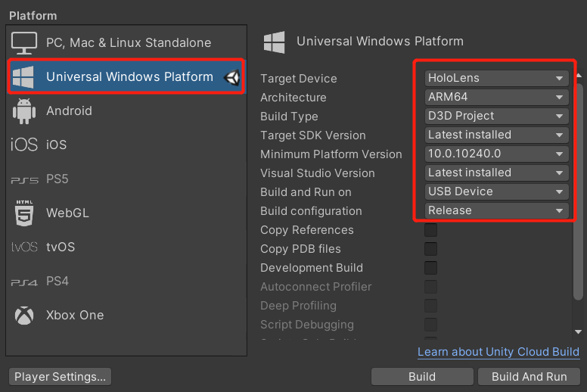Open the Build Type dropdown showing D3D Project
The image size is (587, 392).
tap(495, 116)
